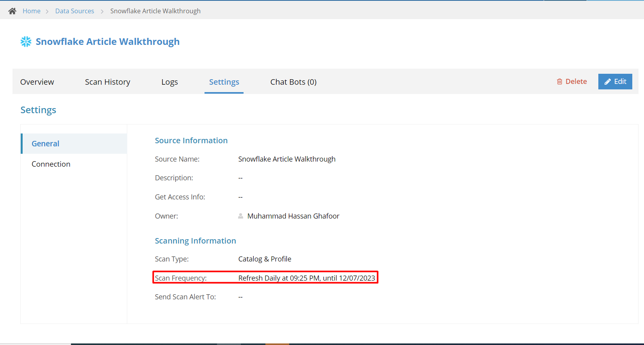The image size is (644, 345).
Task: Click the Catalog & Profile scan type value
Action: tap(265, 259)
